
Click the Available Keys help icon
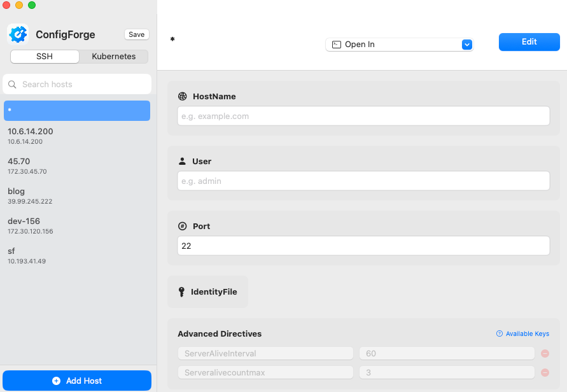coord(500,333)
